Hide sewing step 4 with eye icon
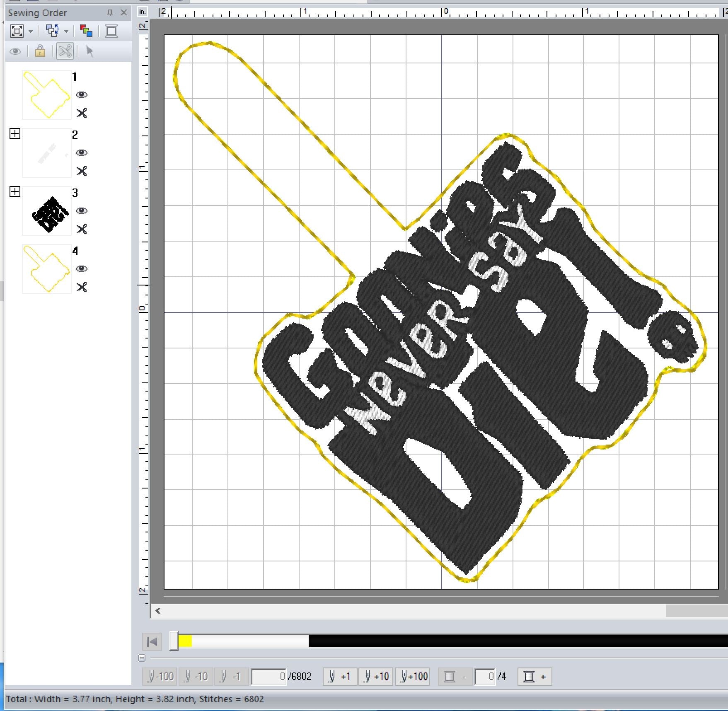The image size is (728, 711). [82, 269]
